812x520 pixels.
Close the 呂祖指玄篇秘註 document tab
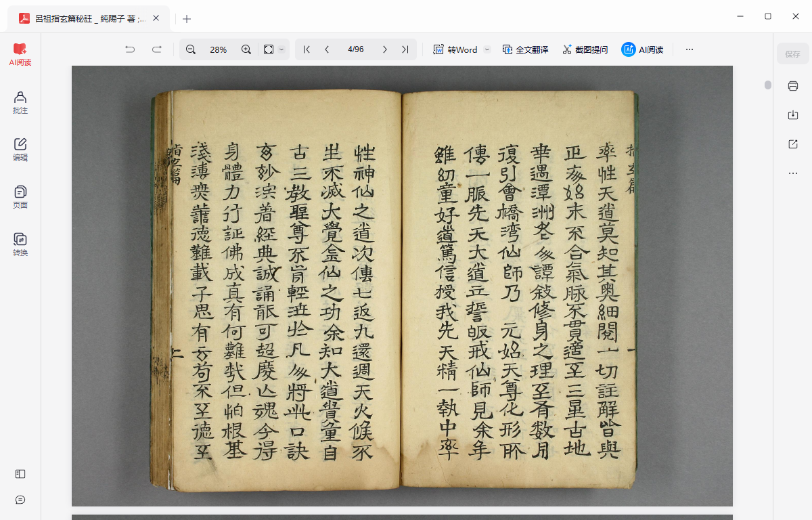[x=156, y=19]
